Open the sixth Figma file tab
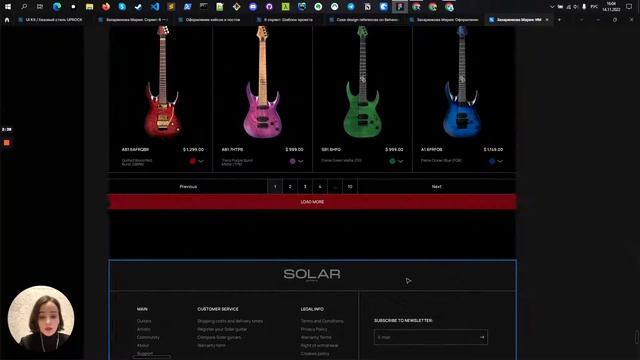The width and height of the screenshot is (640, 360). (444, 20)
